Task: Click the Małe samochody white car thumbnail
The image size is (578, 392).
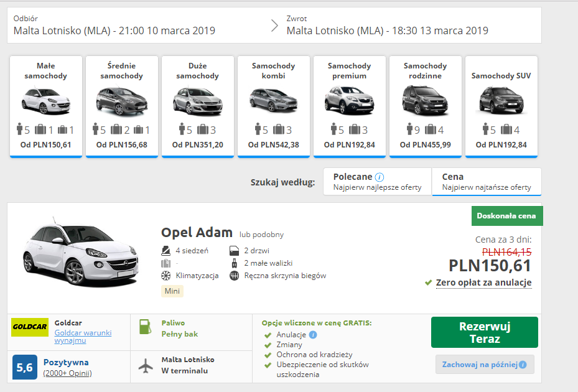Action: click(45, 101)
